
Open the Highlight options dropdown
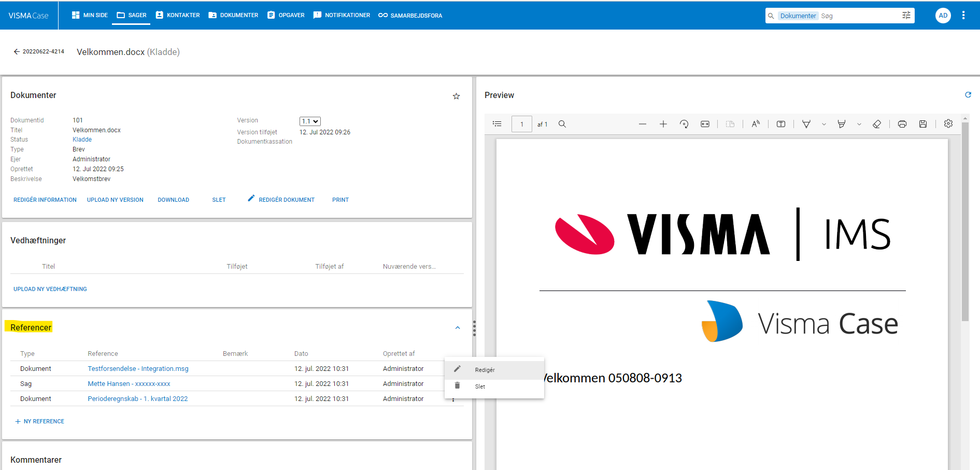pos(859,124)
